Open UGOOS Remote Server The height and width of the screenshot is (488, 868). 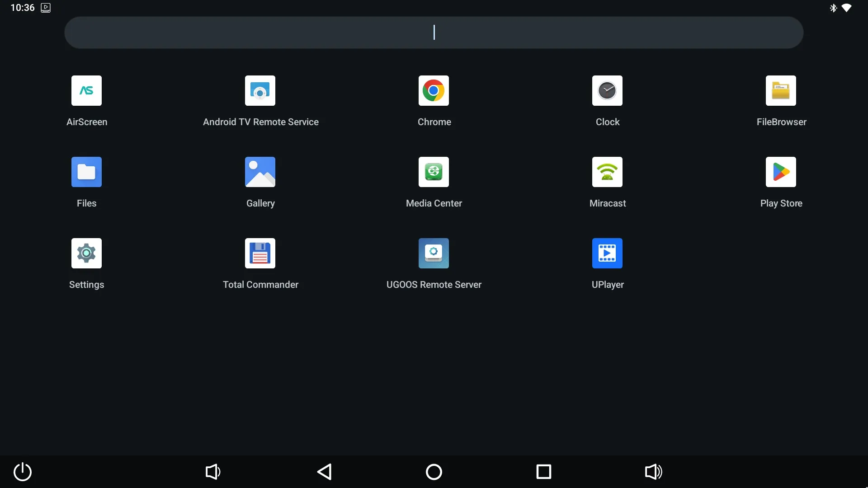point(434,253)
